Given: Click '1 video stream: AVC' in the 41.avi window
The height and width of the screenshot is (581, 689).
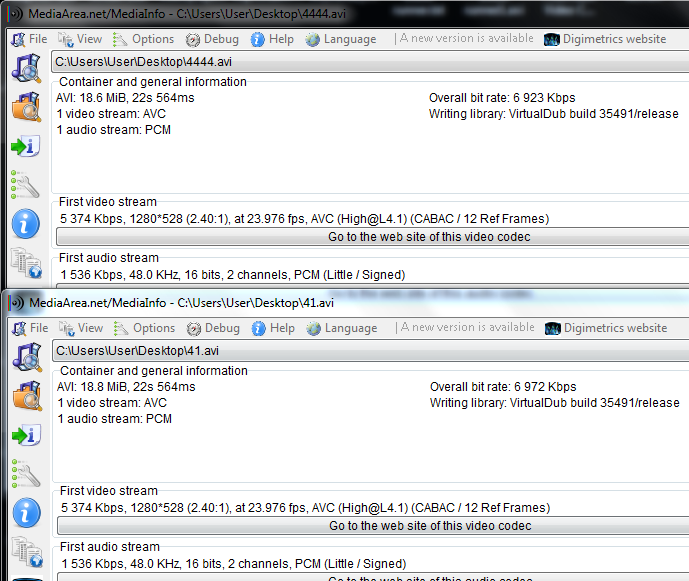Looking at the screenshot, I should 112,403.
